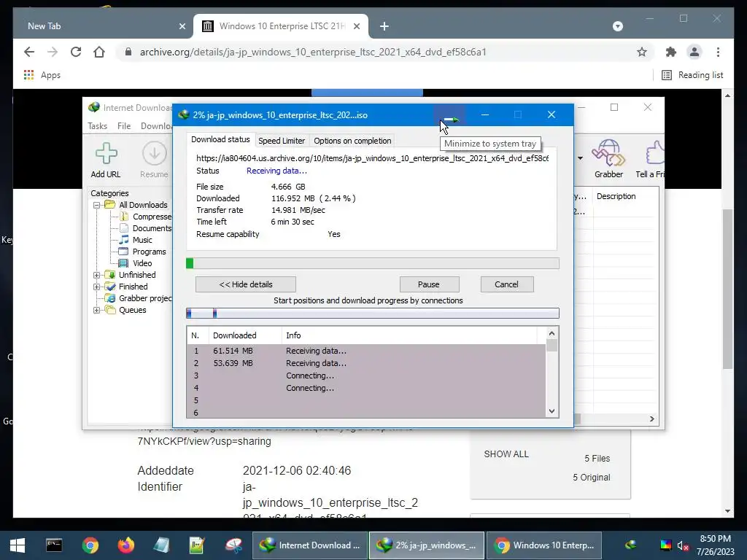Select Video category

(142, 263)
